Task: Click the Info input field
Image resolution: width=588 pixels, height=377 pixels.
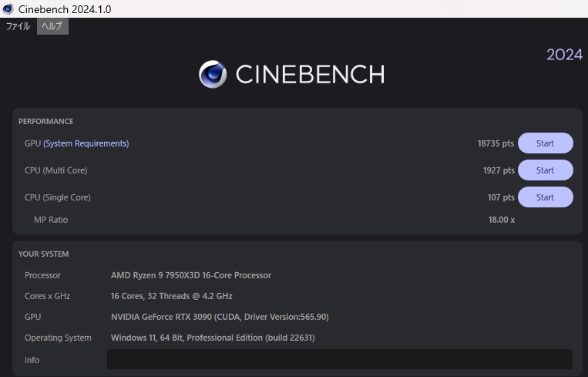Action: pyautogui.click(x=340, y=359)
